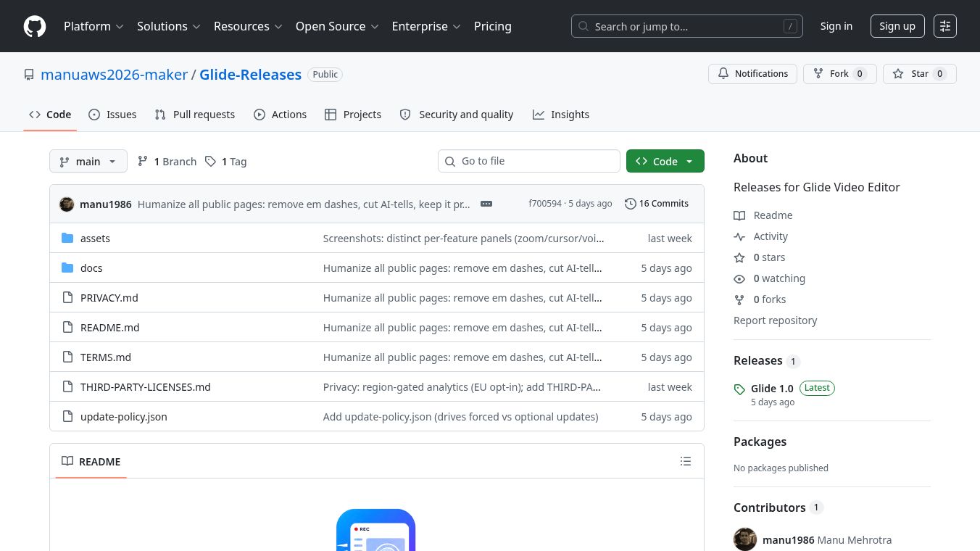980x551 pixels.
Task: Open the assets folder
Action: coord(95,239)
